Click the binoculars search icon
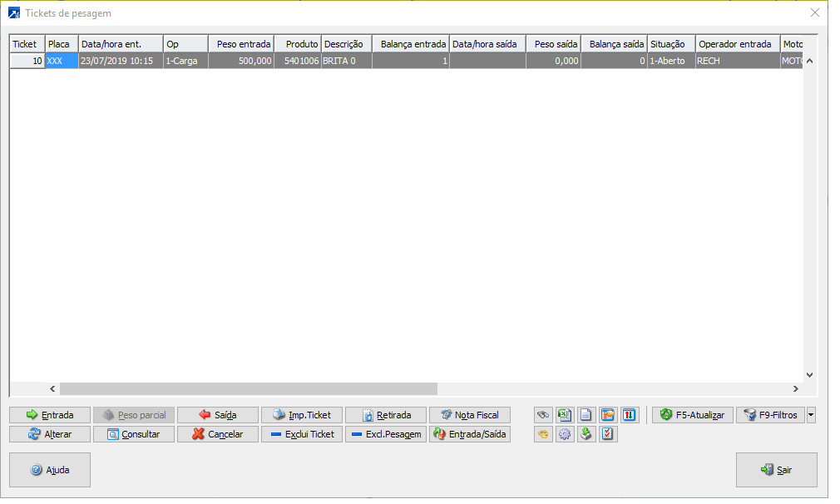Viewport: 840px width, 504px height. pos(543,415)
